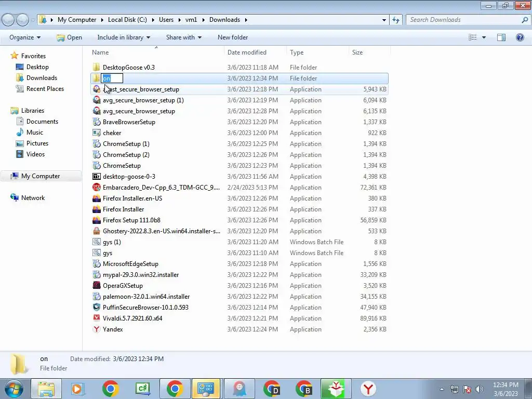Expand the arrow after My Computer breadcrumb

pos(102,20)
